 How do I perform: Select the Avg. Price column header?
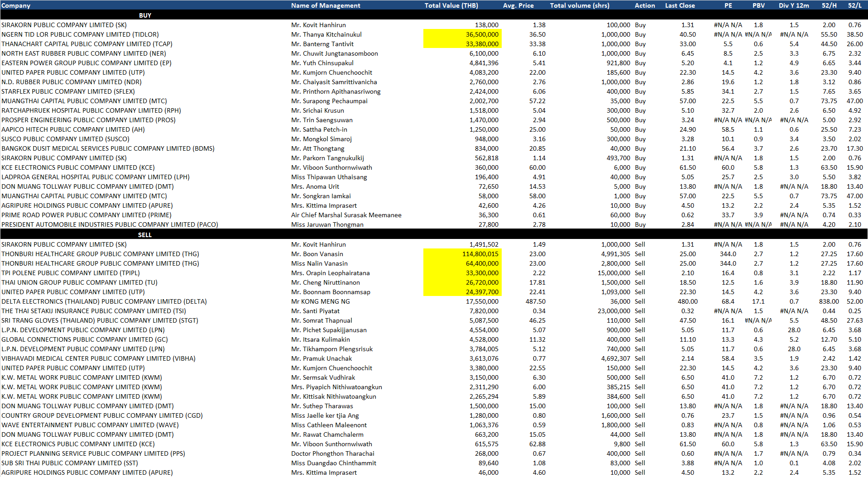click(518, 5)
